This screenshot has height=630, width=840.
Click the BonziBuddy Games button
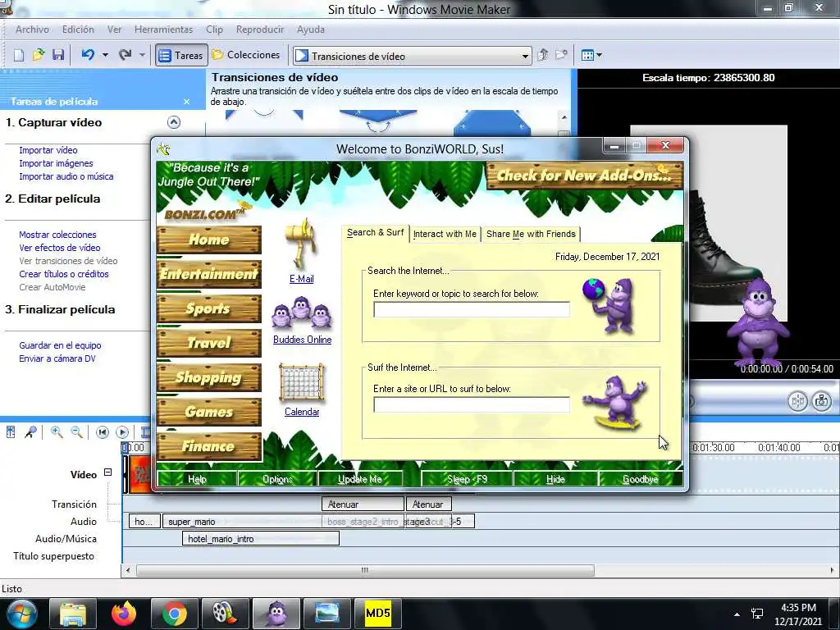point(209,412)
